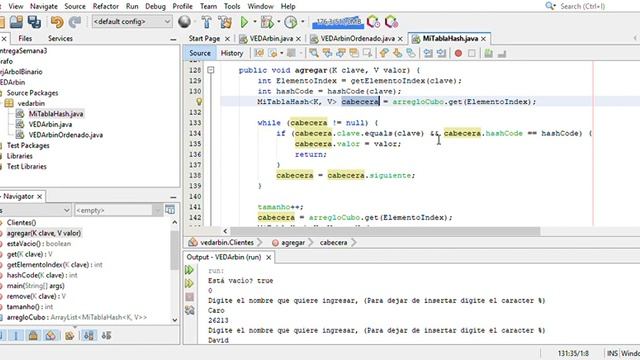Click the Last Edit icon in editor toolbar

259,53
